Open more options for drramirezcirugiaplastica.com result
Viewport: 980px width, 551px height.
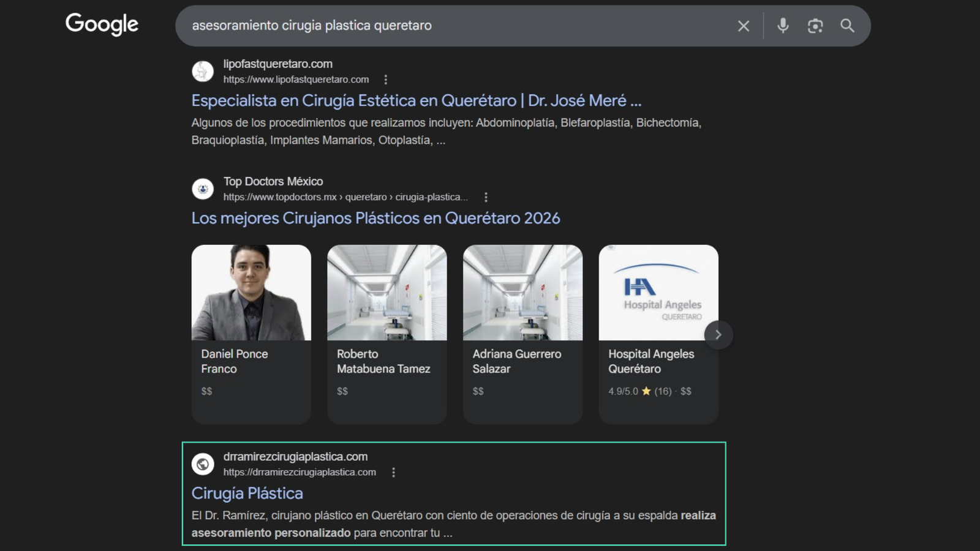pyautogui.click(x=393, y=473)
